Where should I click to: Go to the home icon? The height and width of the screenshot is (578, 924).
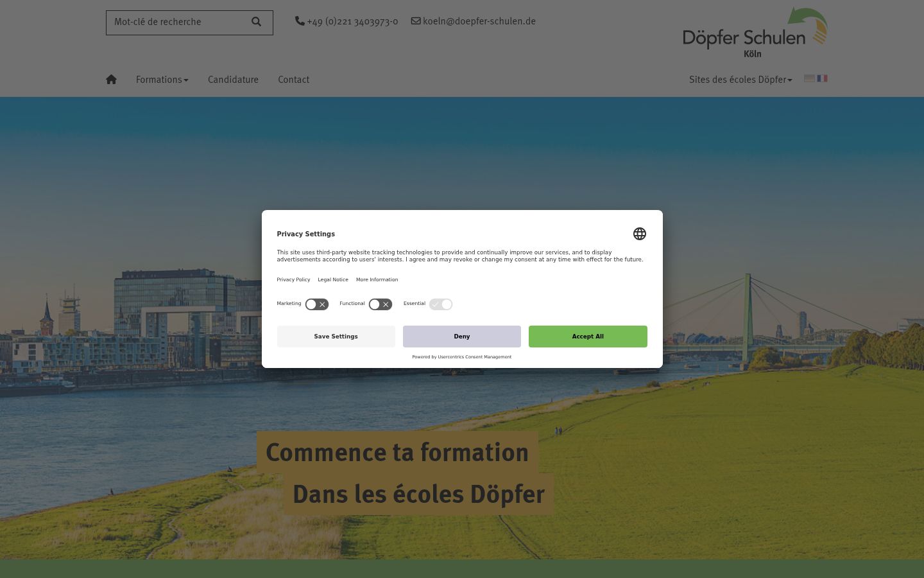pyautogui.click(x=111, y=80)
